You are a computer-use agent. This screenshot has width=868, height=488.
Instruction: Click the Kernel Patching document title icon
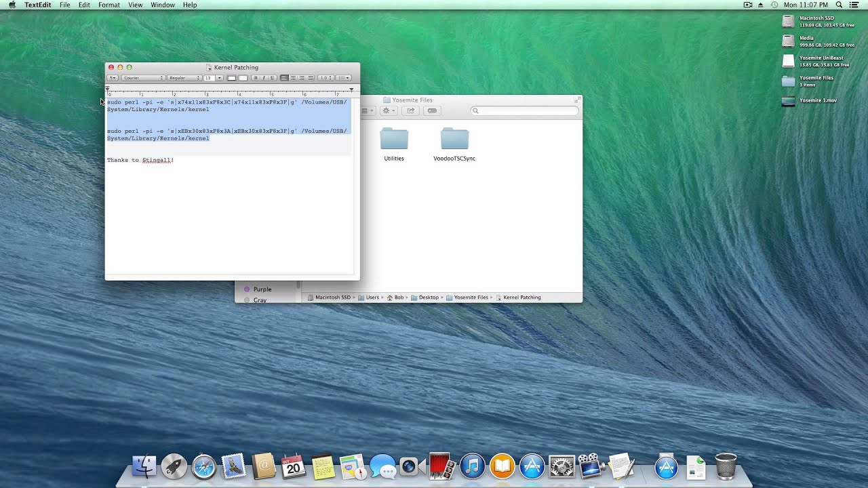[x=210, y=67]
